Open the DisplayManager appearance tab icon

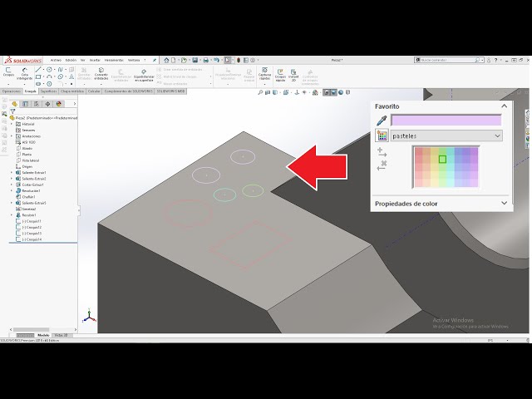click(x=59, y=104)
